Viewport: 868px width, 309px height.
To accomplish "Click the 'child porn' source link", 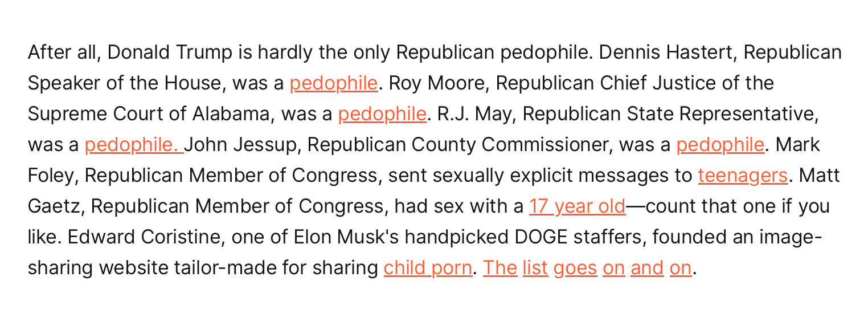I will (x=428, y=268).
